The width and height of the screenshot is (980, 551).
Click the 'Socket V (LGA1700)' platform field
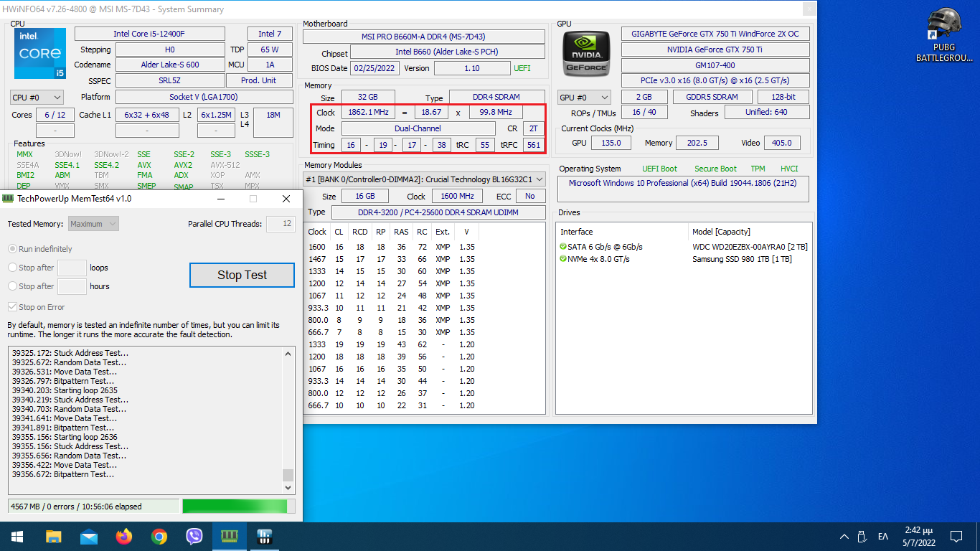pos(204,97)
